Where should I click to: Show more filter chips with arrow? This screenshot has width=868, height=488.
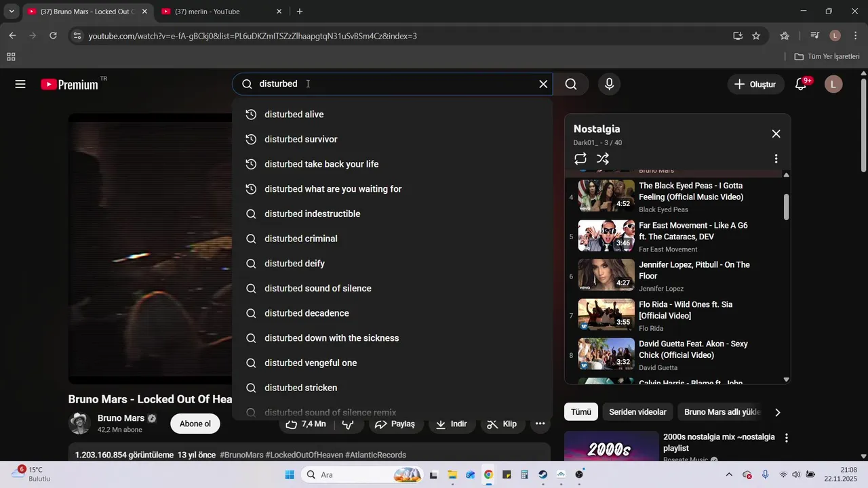point(777,412)
